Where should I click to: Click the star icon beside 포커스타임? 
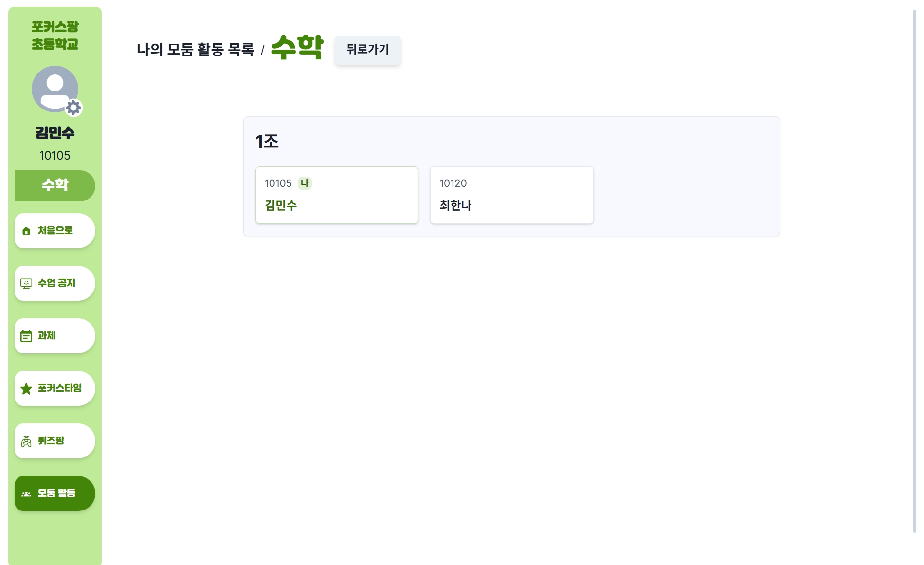pyautogui.click(x=26, y=389)
